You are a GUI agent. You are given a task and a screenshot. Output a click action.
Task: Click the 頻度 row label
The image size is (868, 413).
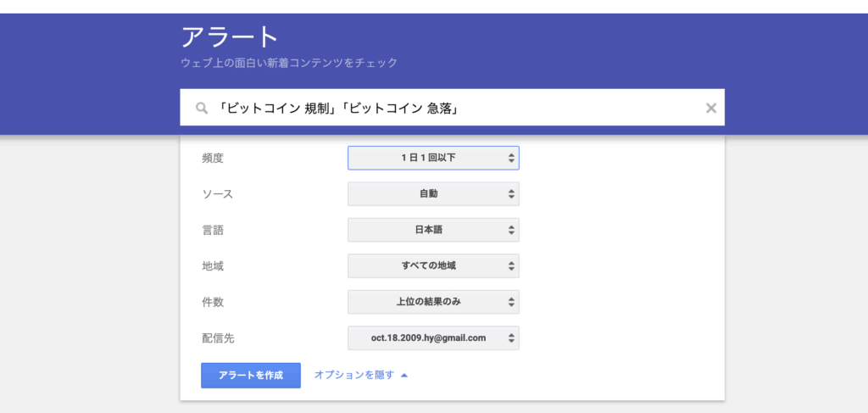tap(213, 158)
